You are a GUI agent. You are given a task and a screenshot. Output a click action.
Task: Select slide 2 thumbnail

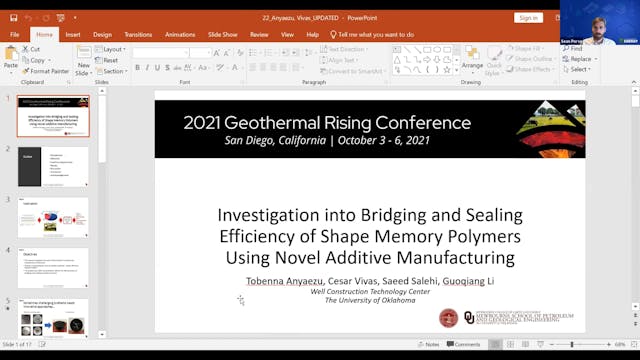tap(53, 167)
